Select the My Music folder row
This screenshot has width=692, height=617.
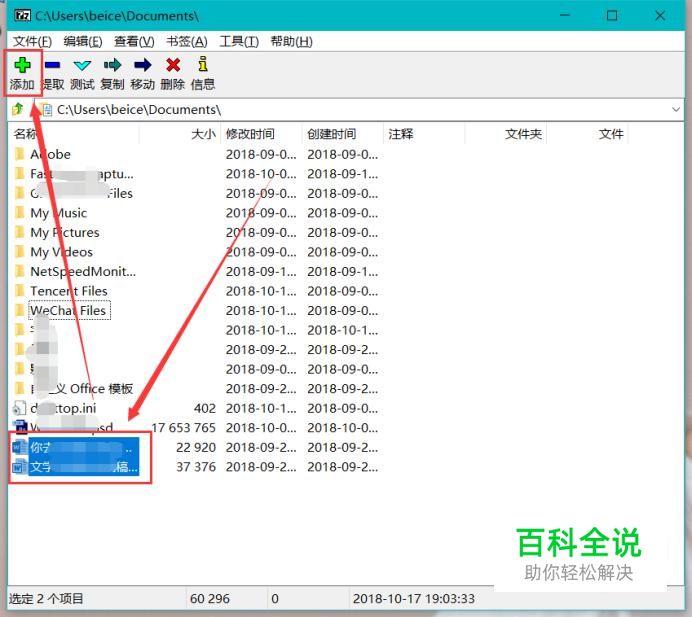coord(58,213)
